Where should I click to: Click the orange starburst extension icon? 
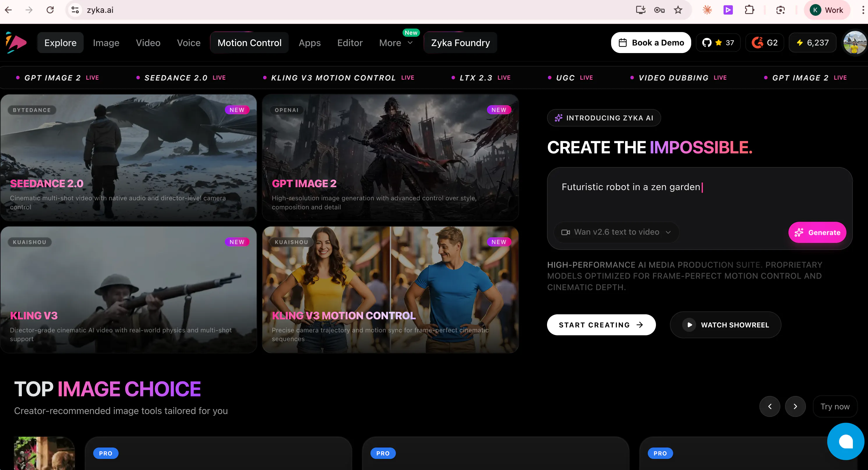click(x=707, y=10)
